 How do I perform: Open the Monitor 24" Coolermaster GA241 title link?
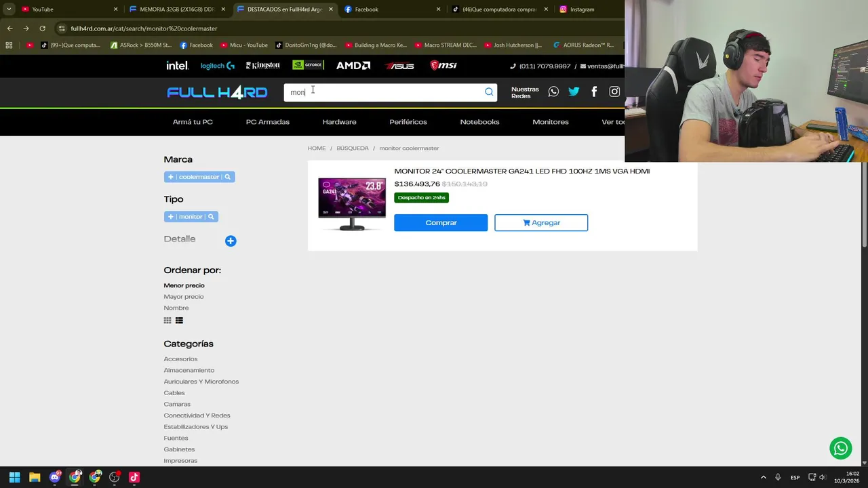click(x=522, y=171)
